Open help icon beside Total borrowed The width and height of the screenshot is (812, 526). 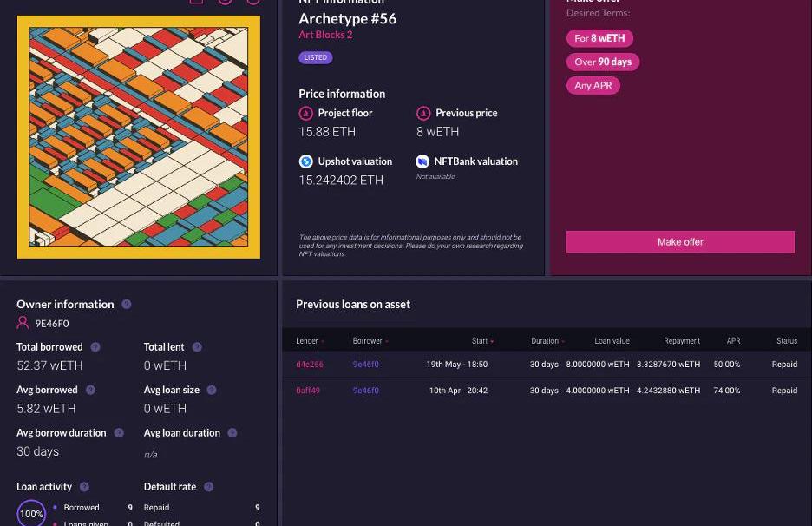point(95,347)
